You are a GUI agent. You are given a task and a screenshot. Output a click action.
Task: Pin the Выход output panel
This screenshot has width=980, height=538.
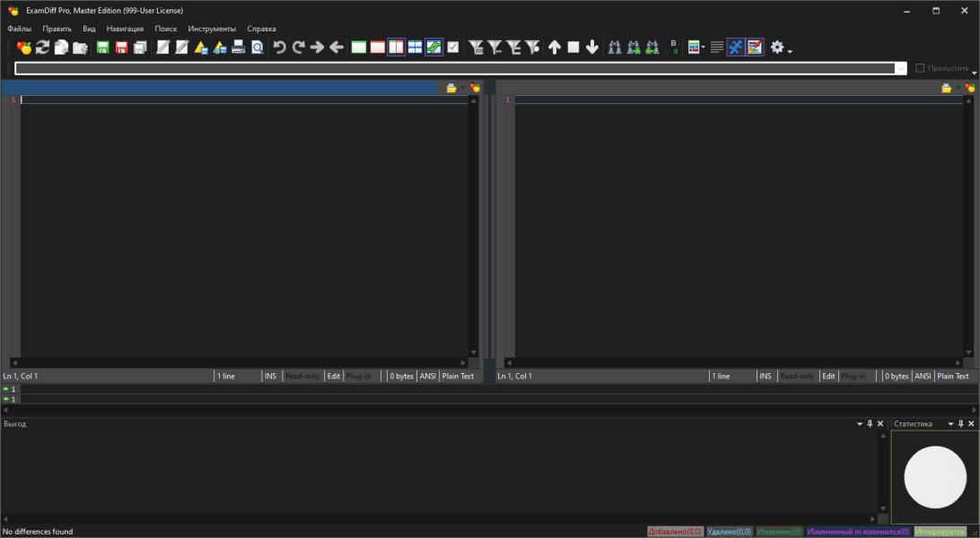coord(870,424)
